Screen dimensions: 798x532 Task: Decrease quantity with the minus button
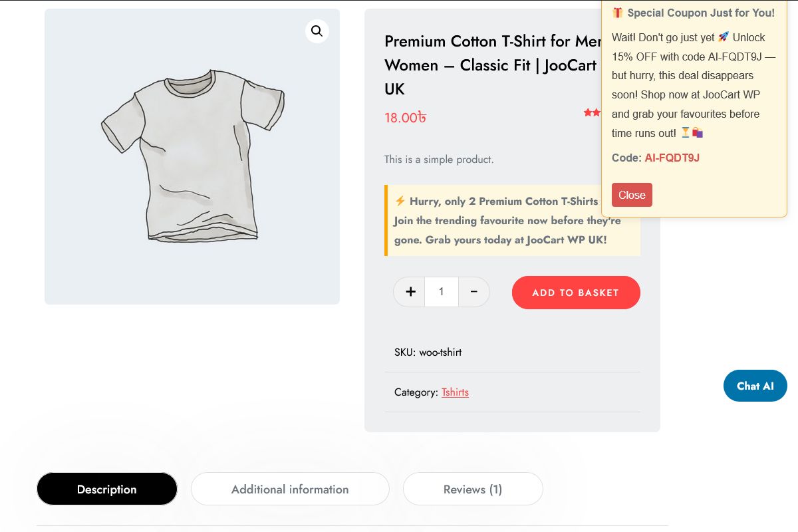click(474, 292)
